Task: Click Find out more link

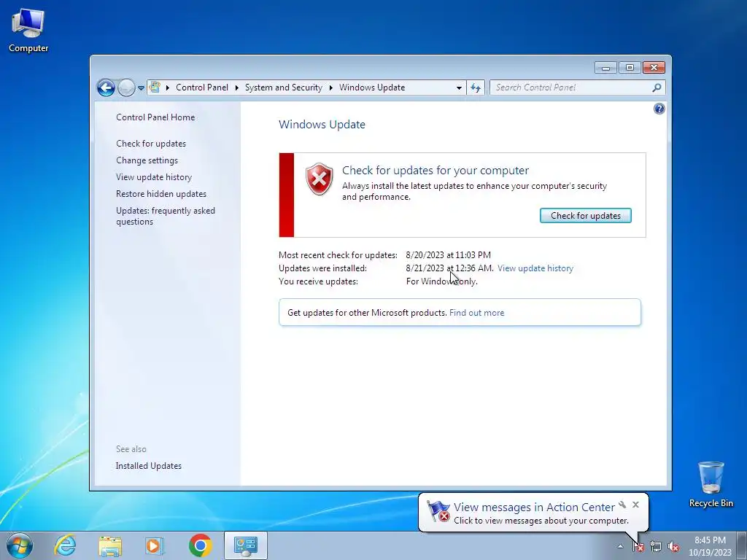Action: [477, 313]
